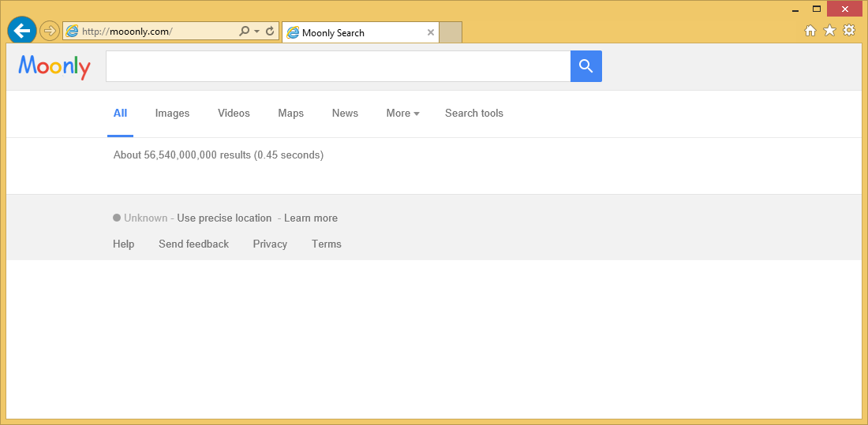This screenshot has width=868, height=425.
Task: Open the browser Home icon
Action: (x=810, y=31)
